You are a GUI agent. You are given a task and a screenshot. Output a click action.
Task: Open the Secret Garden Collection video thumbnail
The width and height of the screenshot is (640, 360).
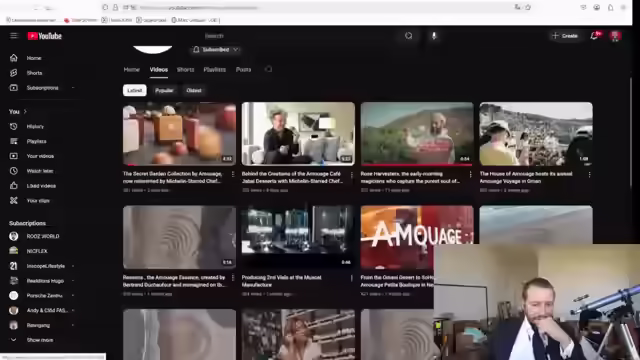179,134
